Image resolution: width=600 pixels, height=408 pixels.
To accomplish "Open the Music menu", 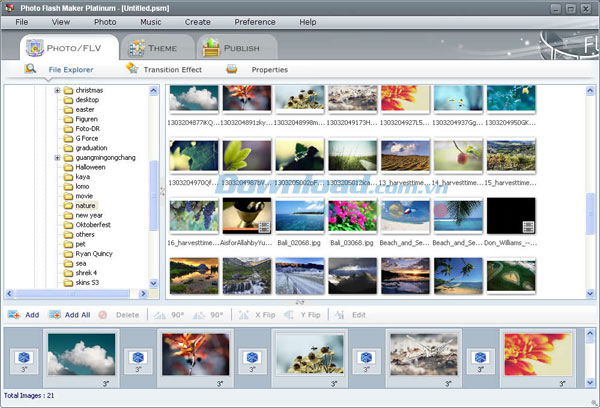I will tap(151, 22).
